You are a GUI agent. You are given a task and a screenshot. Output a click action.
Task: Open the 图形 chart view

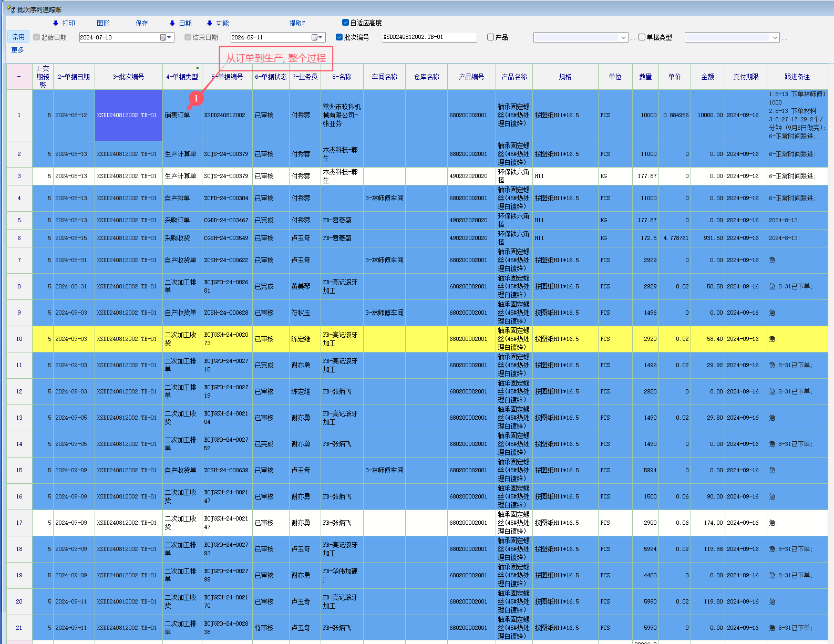[103, 23]
